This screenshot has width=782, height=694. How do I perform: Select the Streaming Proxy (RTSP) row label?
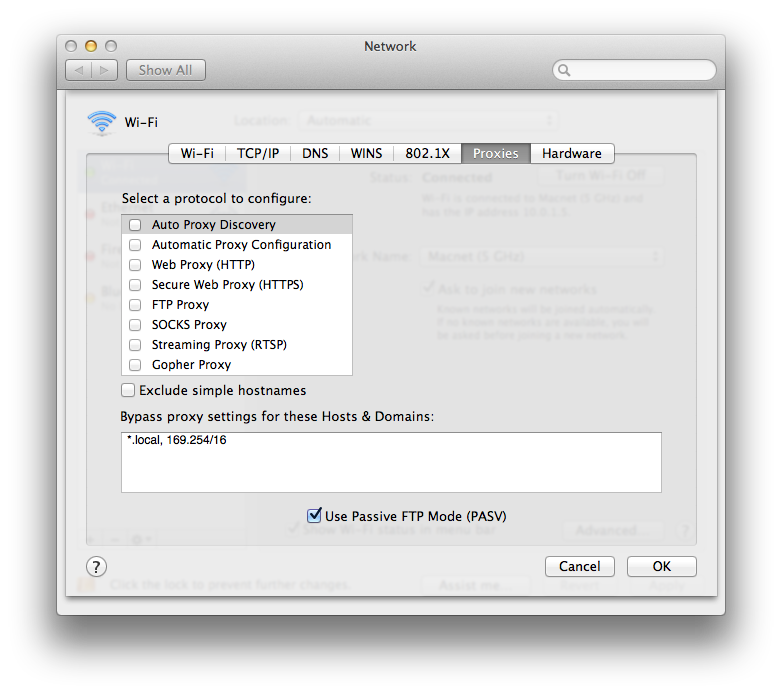[219, 345]
